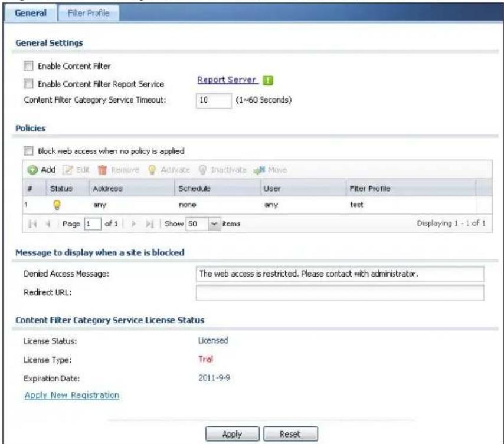Viewport: 504px width, 444px height.
Task: Click the expiration date 2011-9-9
Action: [214, 377]
